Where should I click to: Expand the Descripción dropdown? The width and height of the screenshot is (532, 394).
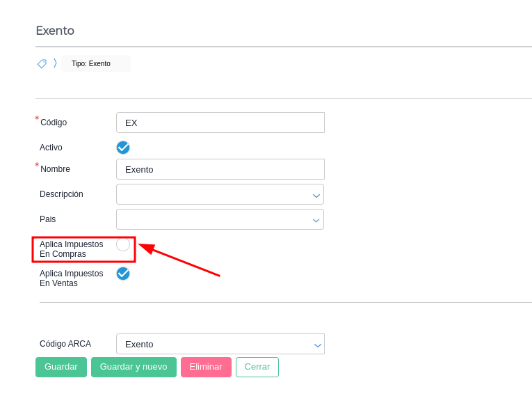point(220,194)
